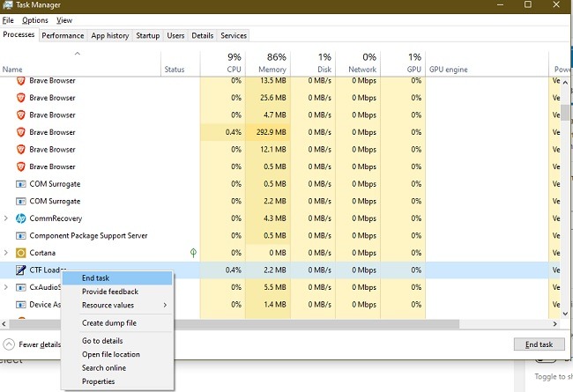The image size is (573, 392).
Task: Collapse view with Fewer details chevron
Action: [x=9, y=344]
